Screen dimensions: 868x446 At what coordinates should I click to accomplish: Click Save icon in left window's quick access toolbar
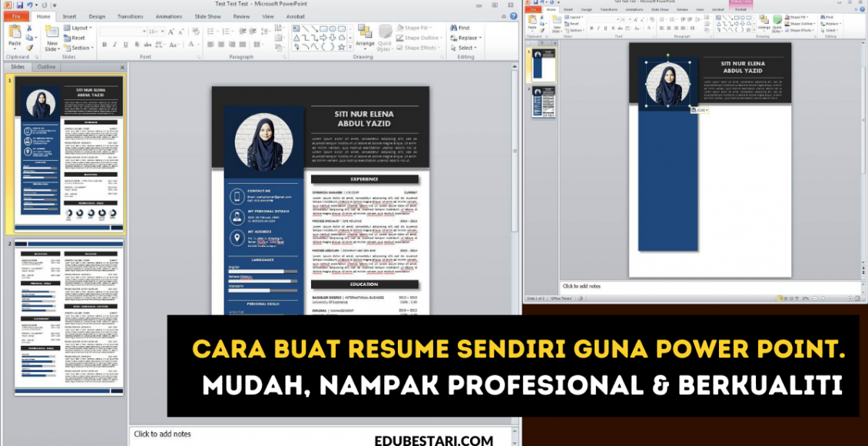pyautogui.click(x=20, y=5)
